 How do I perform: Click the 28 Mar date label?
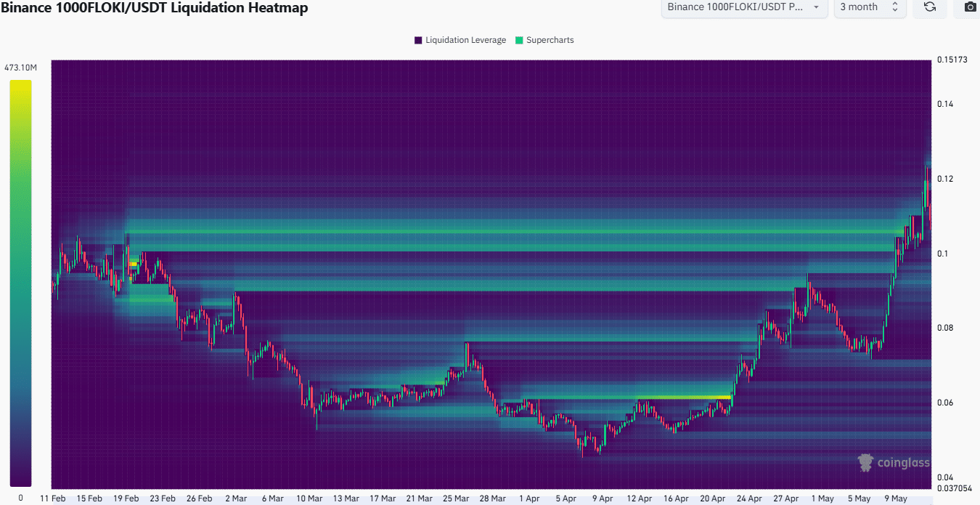(493, 498)
